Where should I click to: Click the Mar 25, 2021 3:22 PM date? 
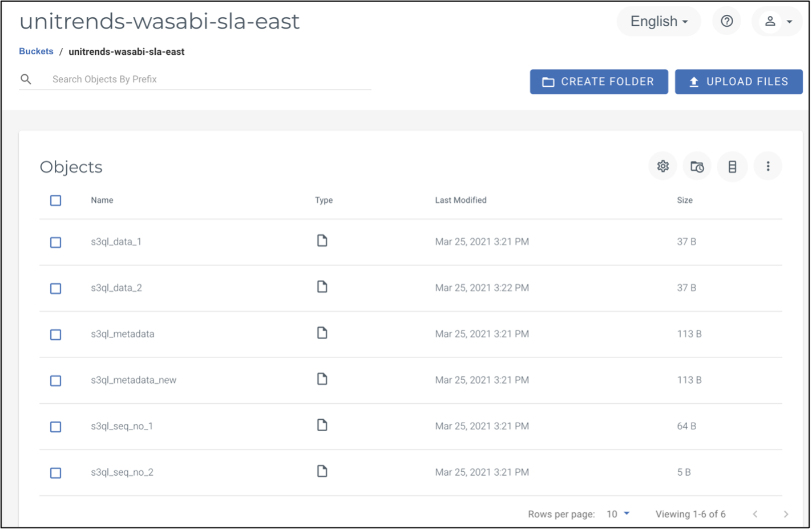pyautogui.click(x=482, y=288)
